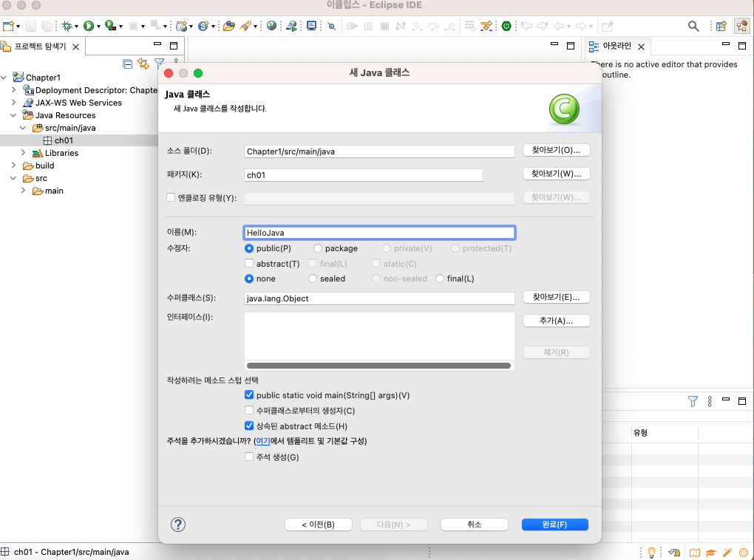Select the public(P) modifier radio button

(x=249, y=248)
